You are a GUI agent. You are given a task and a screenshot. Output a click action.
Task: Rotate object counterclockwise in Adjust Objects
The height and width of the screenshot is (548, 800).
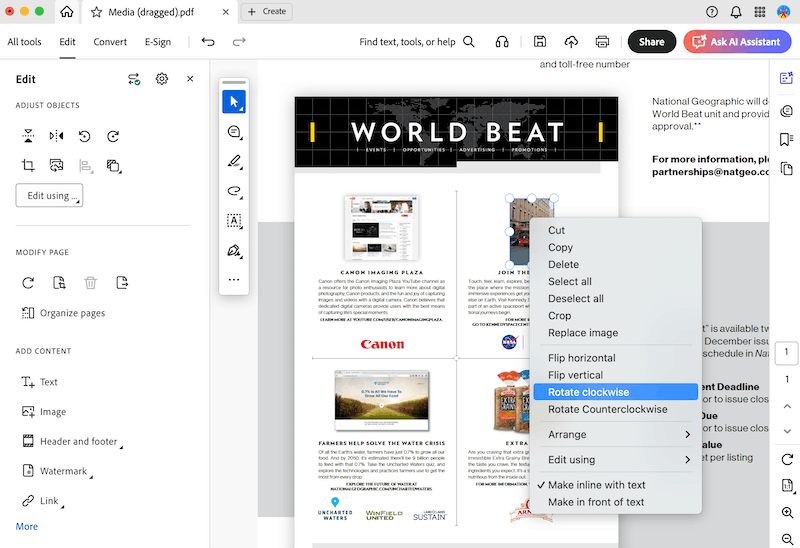(84, 136)
